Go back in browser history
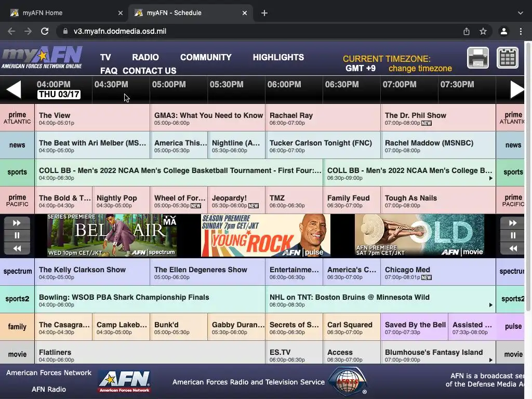 (11, 31)
